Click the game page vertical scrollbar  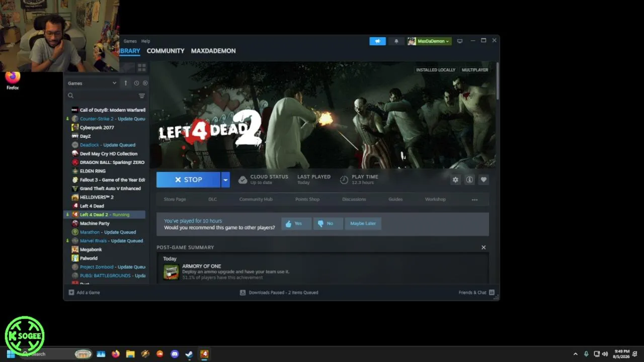click(x=497, y=81)
